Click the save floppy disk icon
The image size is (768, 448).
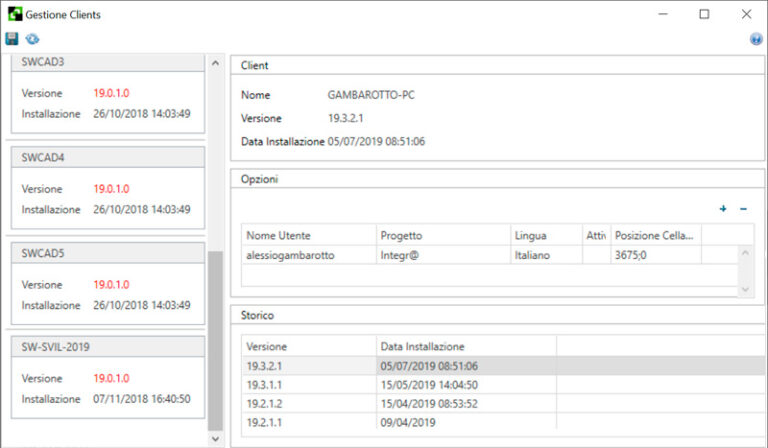click(x=12, y=39)
